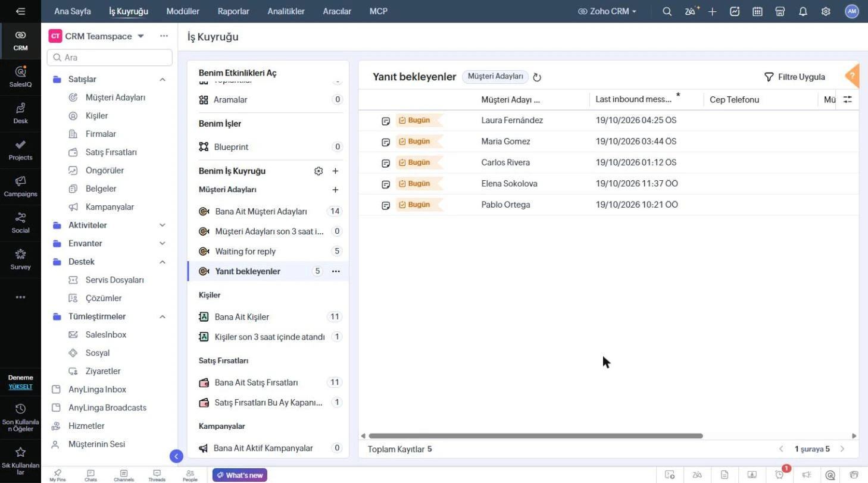The image size is (868, 483).
Task: Open Benim İş Kuyruğu settings gear
Action: (x=319, y=171)
